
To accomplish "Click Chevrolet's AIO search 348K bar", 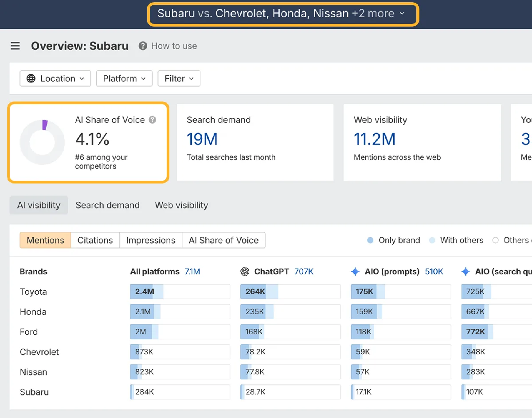I will tap(497, 352).
